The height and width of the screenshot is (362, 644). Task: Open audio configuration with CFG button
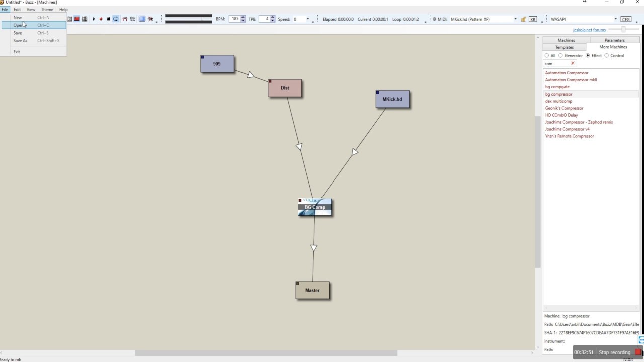(625, 19)
